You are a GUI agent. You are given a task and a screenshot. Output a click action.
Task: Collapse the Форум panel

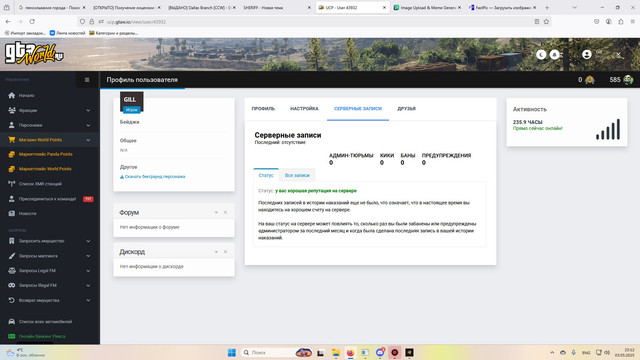pos(216,213)
